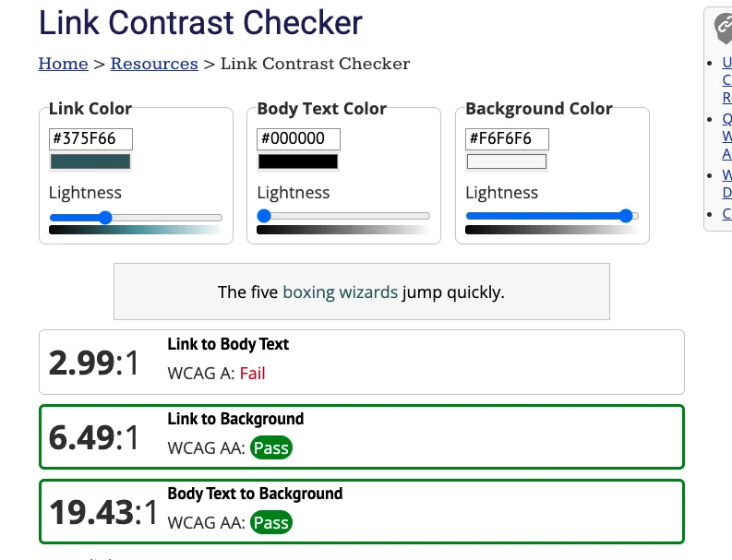Open the Background Color swatch picker
The image size is (732, 560).
click(x=507, y=161)
